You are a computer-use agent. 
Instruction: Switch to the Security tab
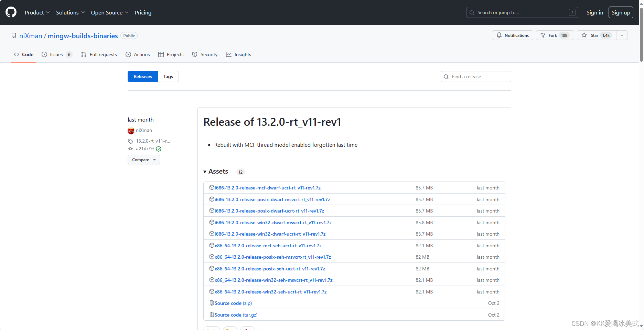[x=205, y=54]
